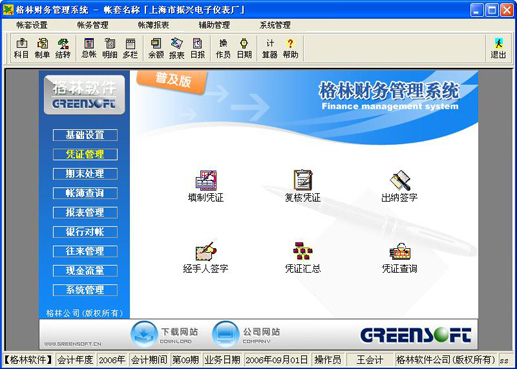Click the 帮助 help question mark icon
This screenshot has width=517, height=369.
tap(290, 48)
